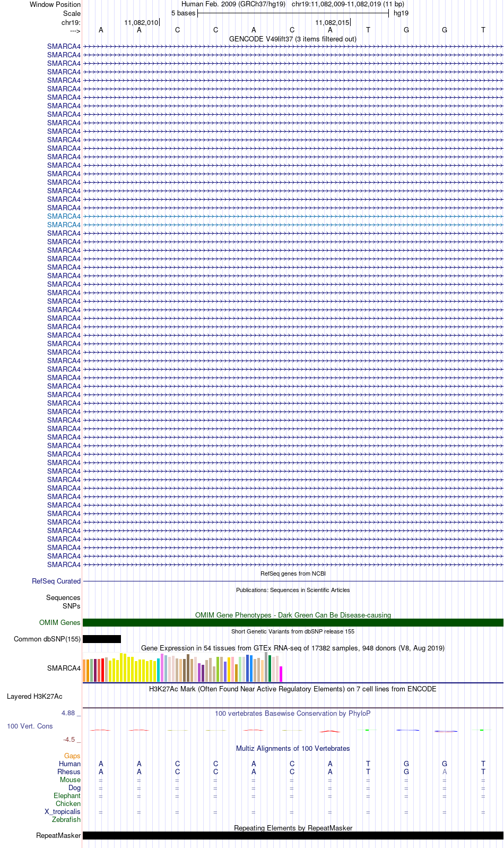This screenshot has height=848, width=504.
Task: Open H3K27Ac Mark track title
Action: pos(293,689)
